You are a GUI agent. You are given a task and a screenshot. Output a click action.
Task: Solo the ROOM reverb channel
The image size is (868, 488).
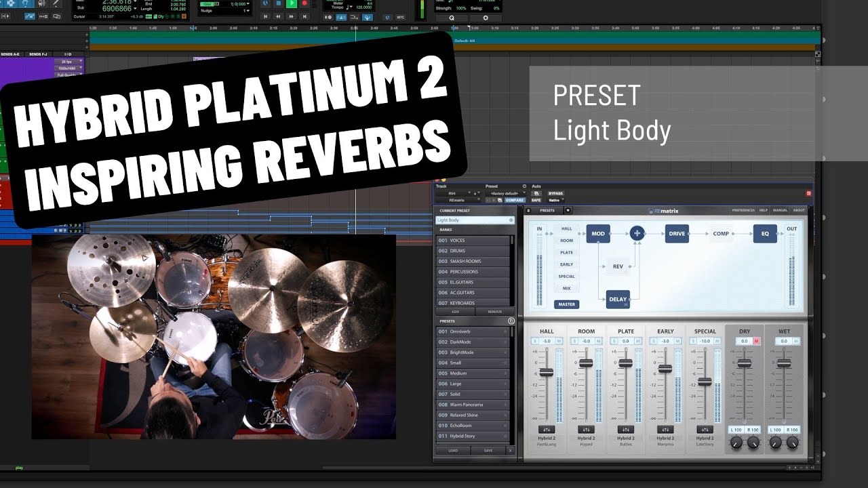tap(574, 341)
